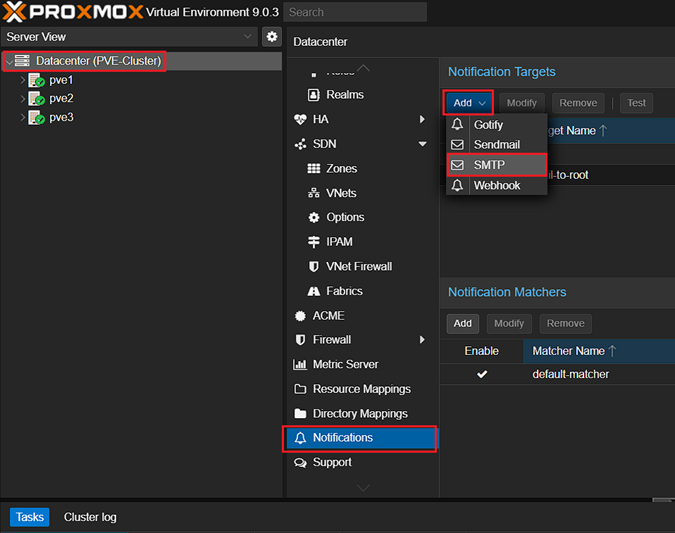
Task: Click the Search input field
Action: tap(355, 12)
